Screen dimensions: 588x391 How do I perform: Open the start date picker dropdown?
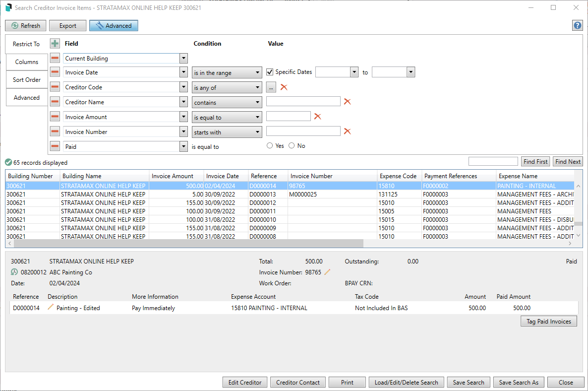354,72
